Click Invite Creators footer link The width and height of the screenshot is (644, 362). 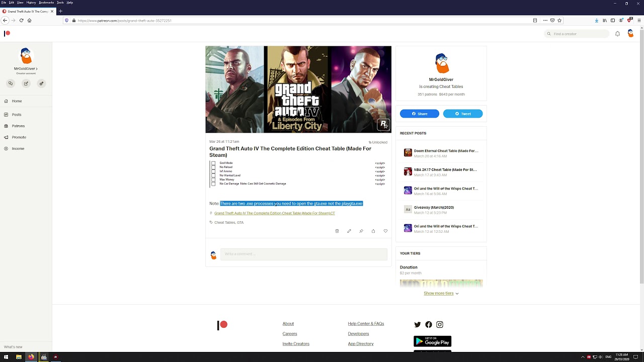click(296, 344)
